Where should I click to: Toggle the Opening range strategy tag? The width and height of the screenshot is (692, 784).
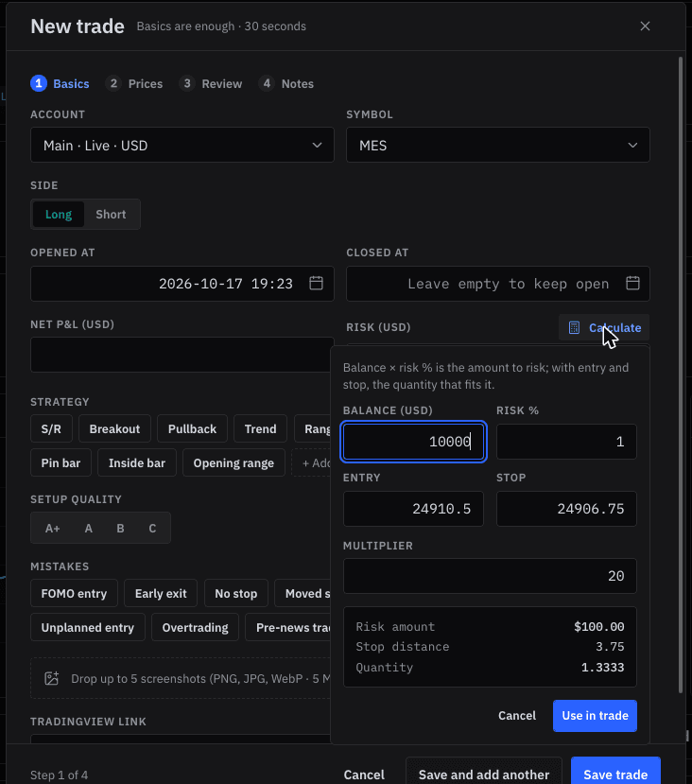tap(234, 463)
